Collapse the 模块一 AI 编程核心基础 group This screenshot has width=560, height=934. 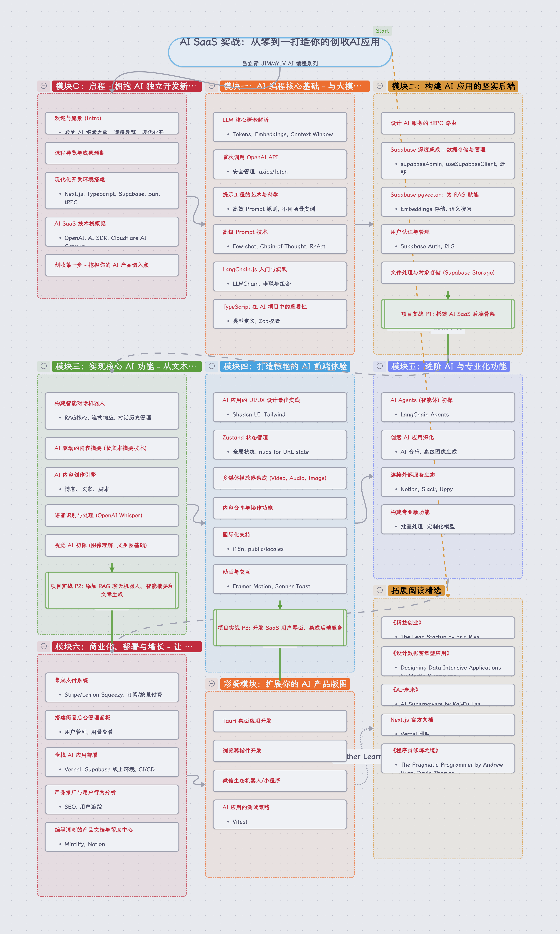[x=212, y=86]
